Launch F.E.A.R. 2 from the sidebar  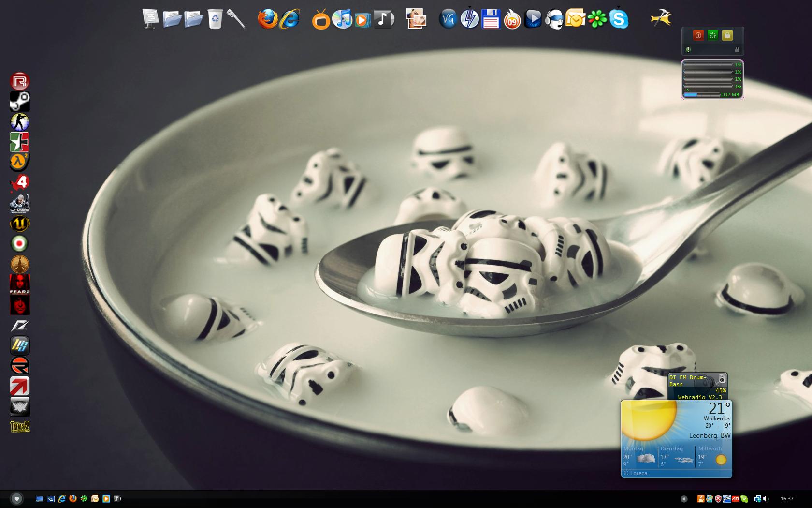tap(20, 284)
